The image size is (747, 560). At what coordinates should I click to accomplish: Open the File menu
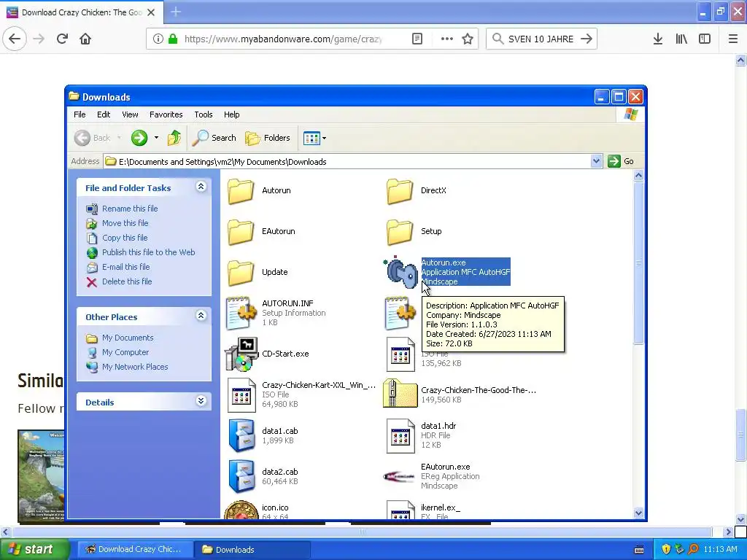(80, 114)
